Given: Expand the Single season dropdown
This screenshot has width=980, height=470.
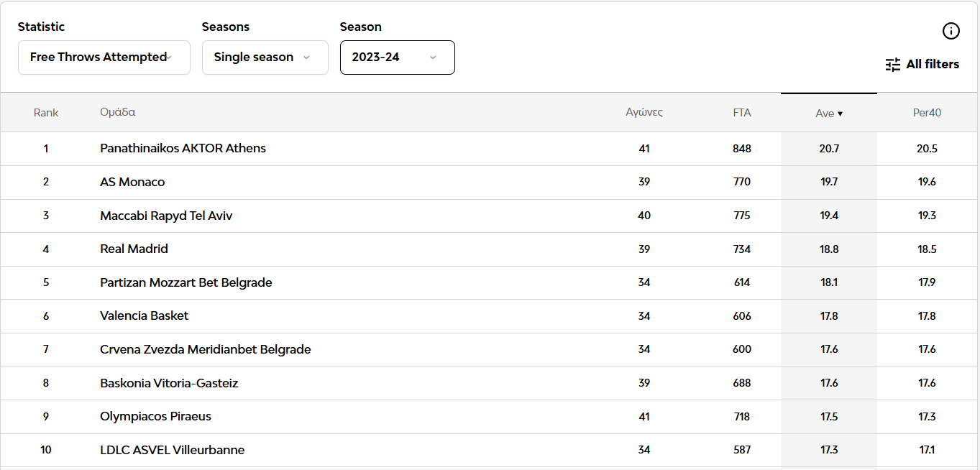Looking at the screenshot, I should [265, 57].
